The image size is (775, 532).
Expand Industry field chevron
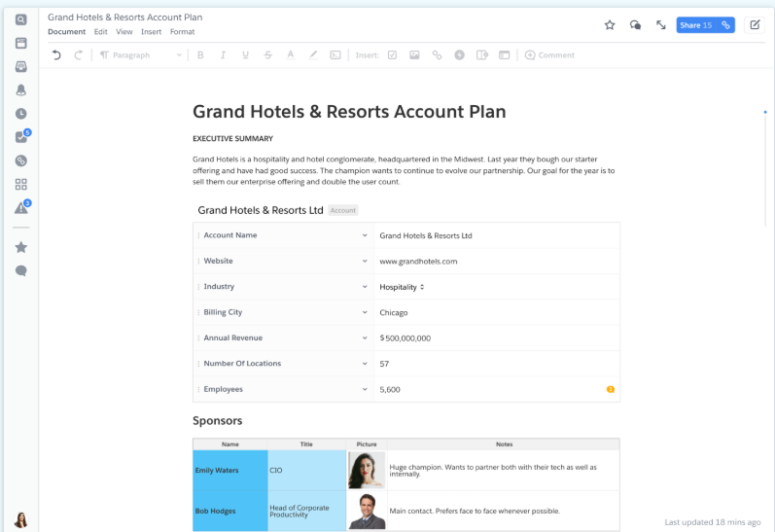click(x=365, y=287)
